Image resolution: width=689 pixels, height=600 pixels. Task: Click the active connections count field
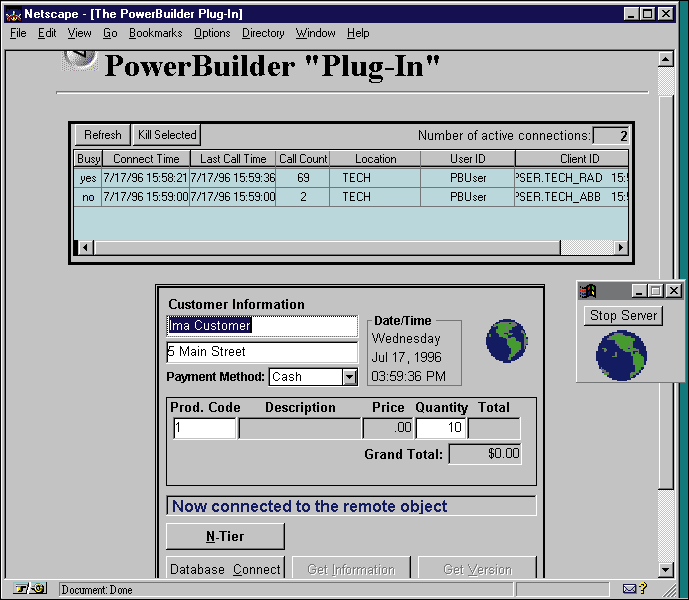pos(610,136)
